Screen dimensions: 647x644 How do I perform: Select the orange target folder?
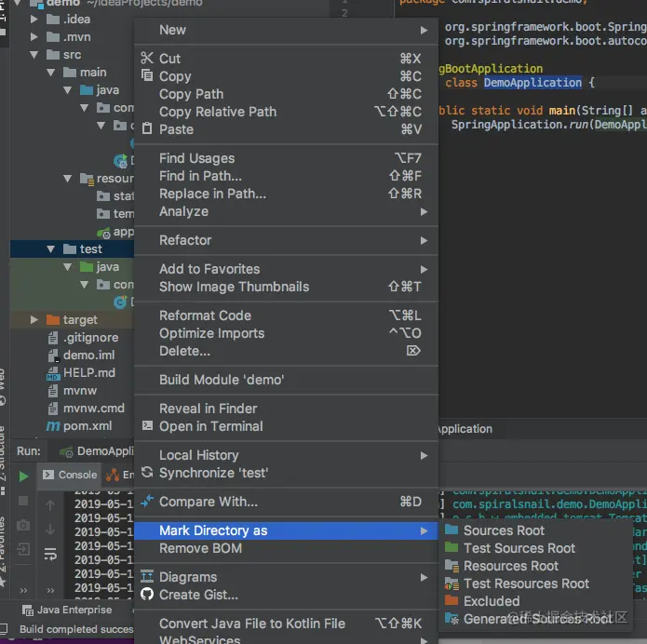[73, 319]
